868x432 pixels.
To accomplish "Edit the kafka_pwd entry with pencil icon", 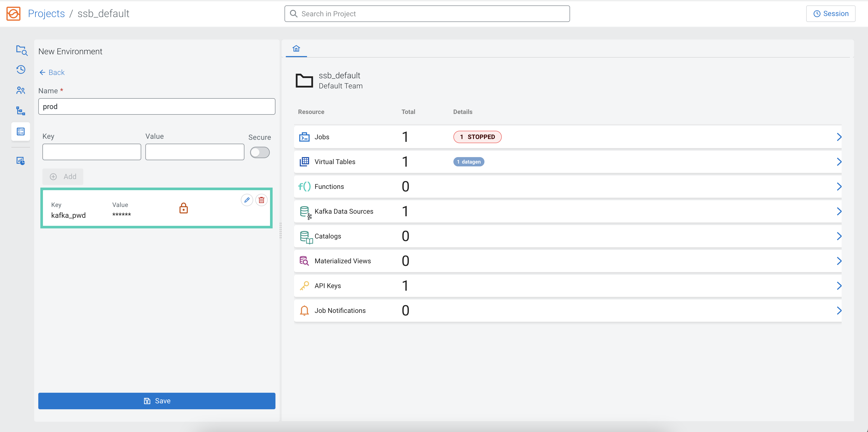I will click(247, 200).
